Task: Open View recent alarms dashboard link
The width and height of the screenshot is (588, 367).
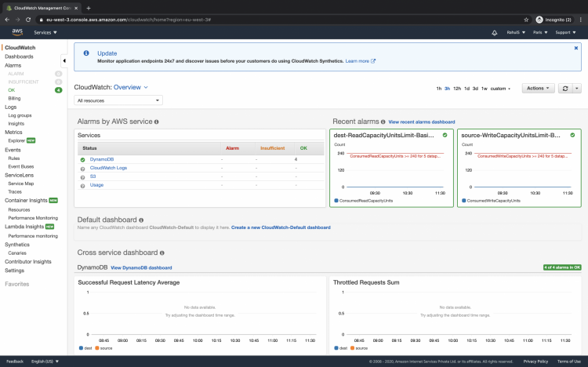Action: click(x=422, y=122)
